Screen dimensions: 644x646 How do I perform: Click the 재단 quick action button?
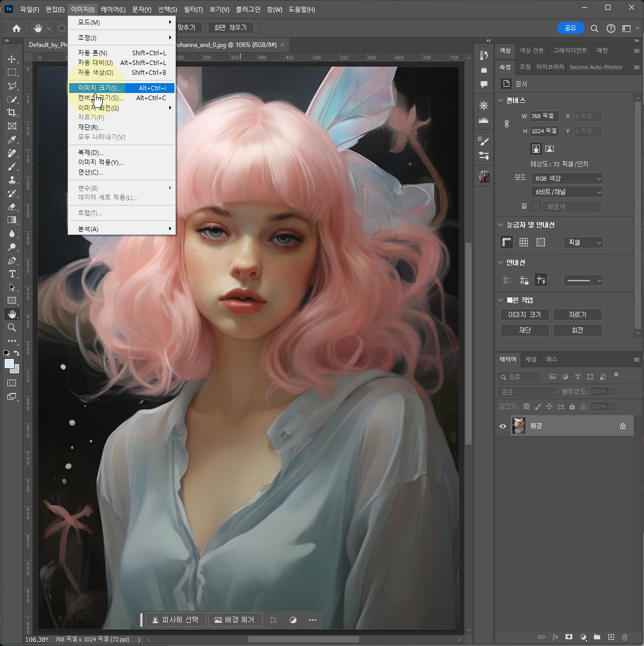coord(525,330)
